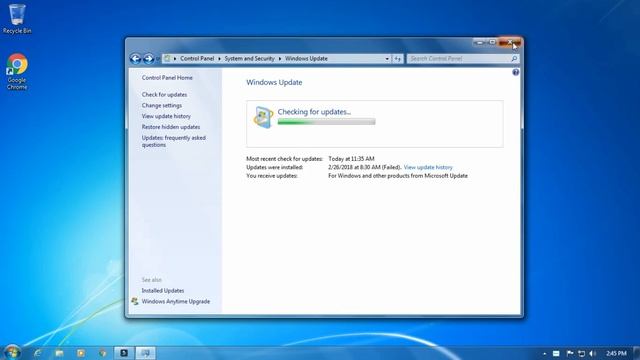The height and width of the screenshot is (360, 640).
Task: Refresh the Control Panel address bar
Action: tap(398, 59)
